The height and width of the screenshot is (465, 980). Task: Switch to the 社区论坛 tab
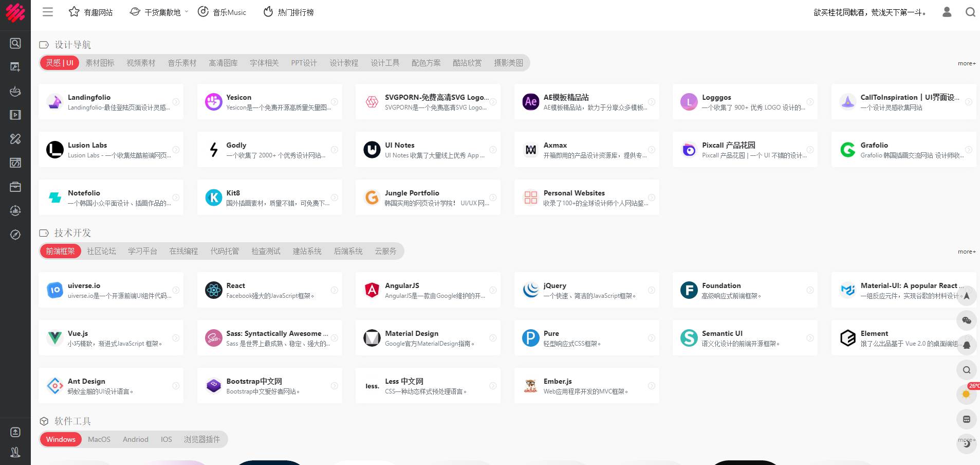[101, 251]
